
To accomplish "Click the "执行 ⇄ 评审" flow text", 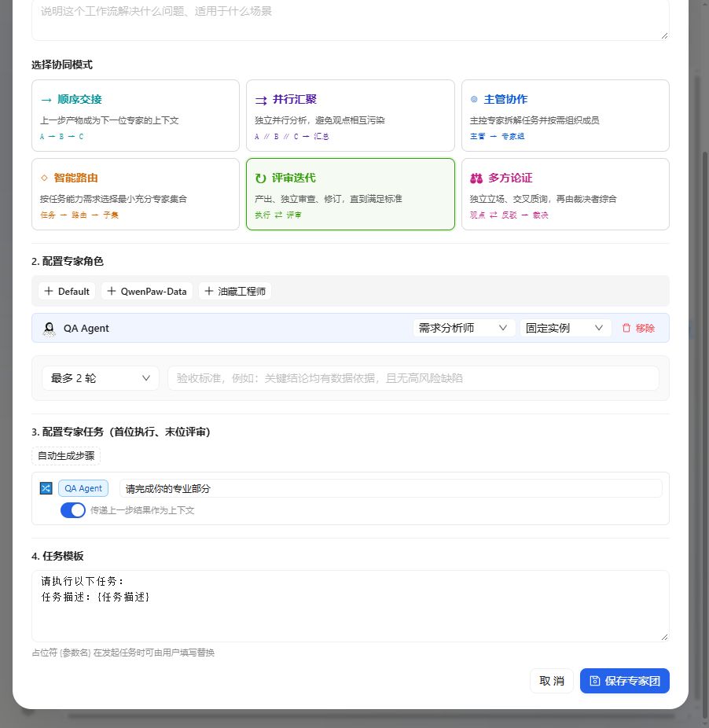I will [278, 215].
